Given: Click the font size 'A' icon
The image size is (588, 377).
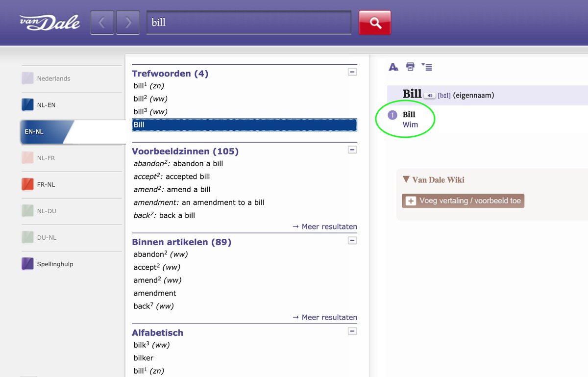Looking at the screenshot, I should 393,67.
